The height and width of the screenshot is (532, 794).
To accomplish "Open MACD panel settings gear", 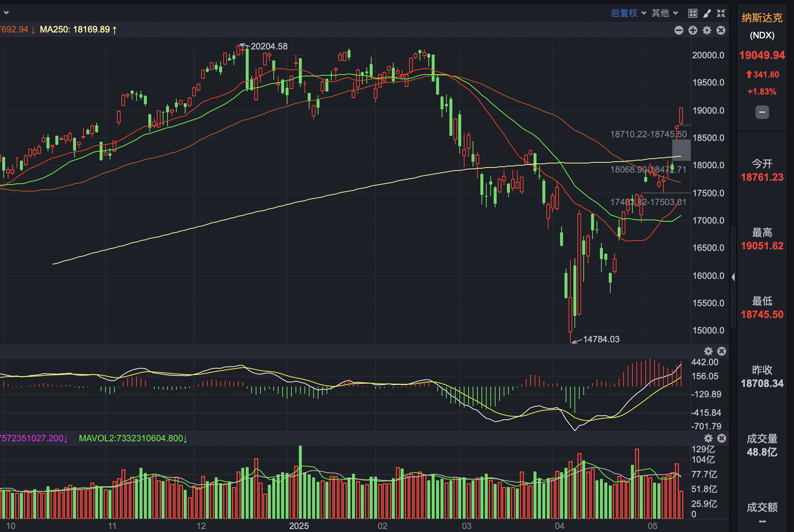I will coord(708,351).
